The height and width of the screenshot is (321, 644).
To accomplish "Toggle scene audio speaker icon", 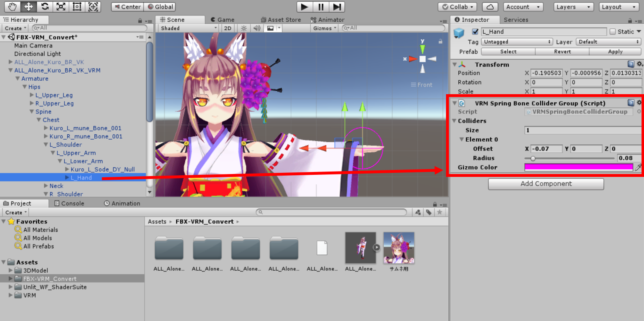I will point(257,28).
